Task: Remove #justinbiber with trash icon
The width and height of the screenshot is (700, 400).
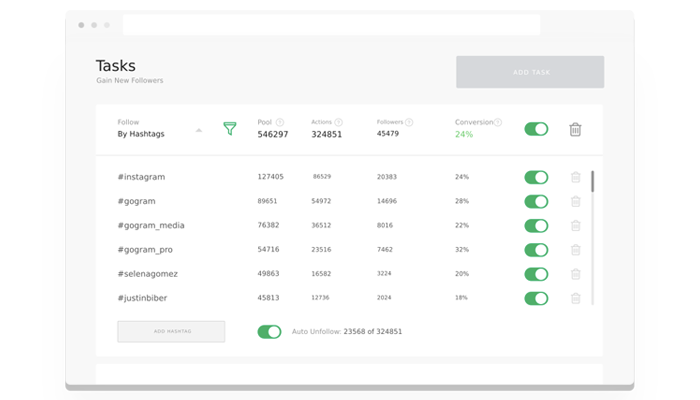Action: (575, 298)
